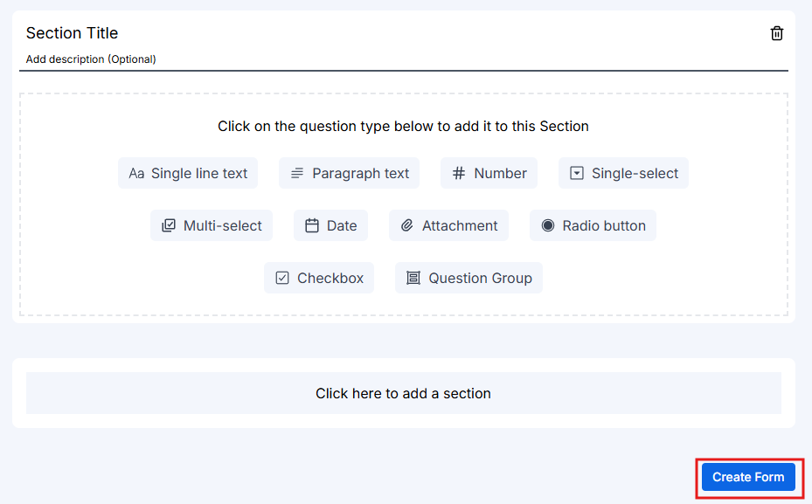Select the Aa single line text icon
This screenshot has width=812, height=504.
point(136,173)
